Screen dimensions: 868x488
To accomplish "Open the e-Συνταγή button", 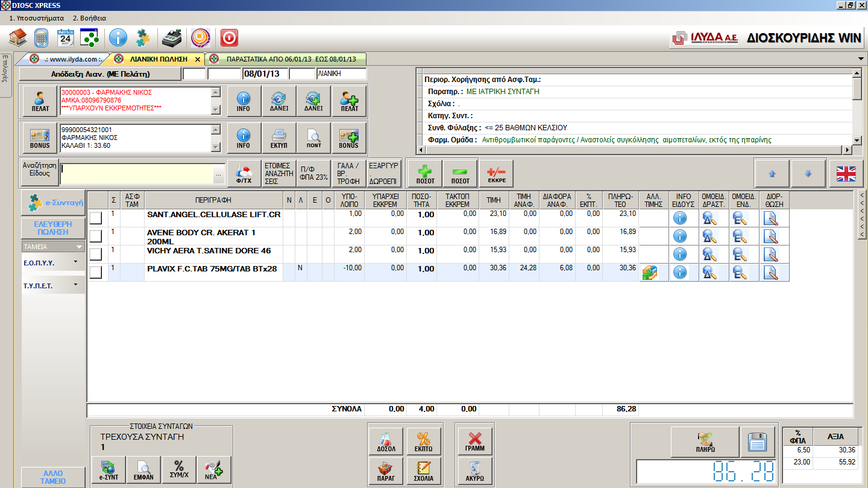I will [53, 203].
